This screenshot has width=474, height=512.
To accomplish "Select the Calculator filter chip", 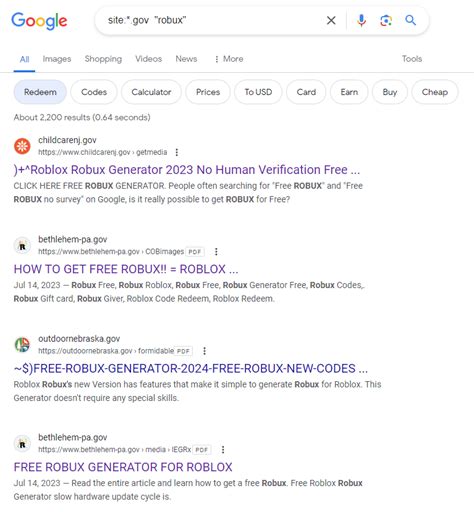I will pyautogui.click(x=151, y=92).
